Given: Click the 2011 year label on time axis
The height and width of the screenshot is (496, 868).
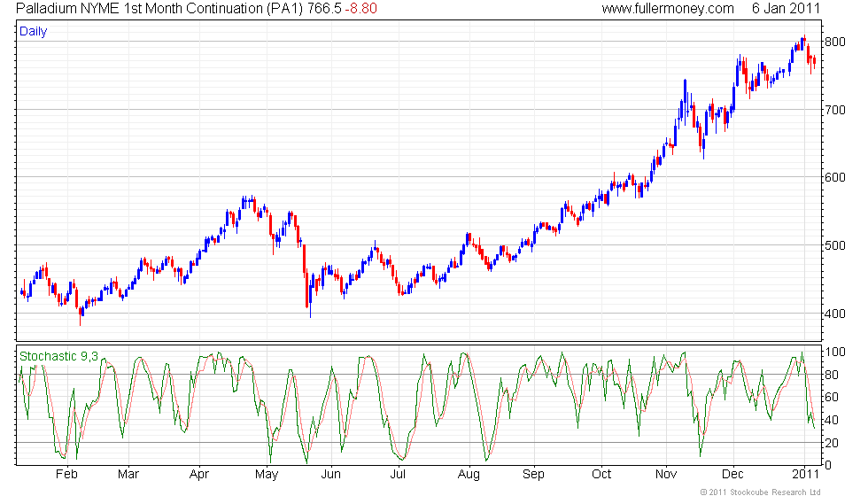Looking at the screenshot, I should (805, 475).
